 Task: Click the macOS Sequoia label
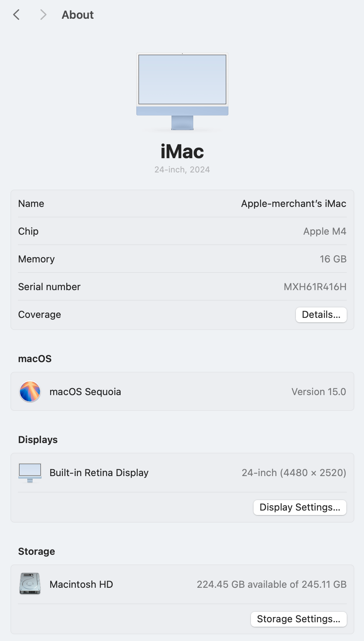point(85,392)
